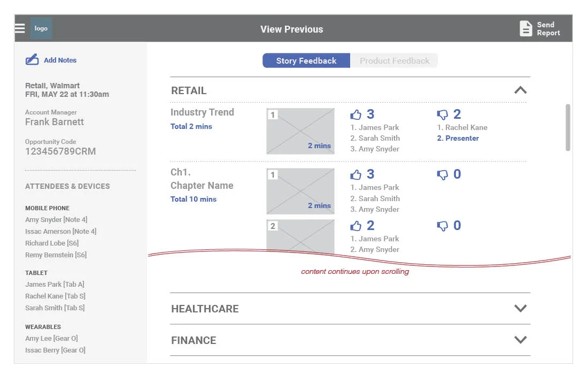The width and height of the screenshot is (588, 375).
Task: Click the Add Notes pencil icon
Action: [32, 59]
